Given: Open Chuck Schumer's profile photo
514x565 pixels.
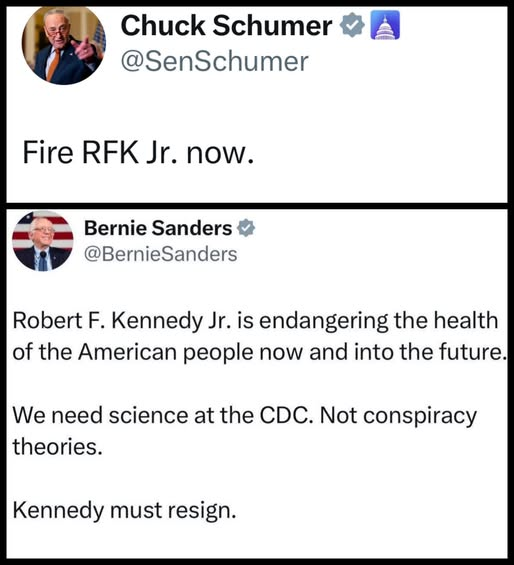Looking at the screenshot, I should tap(64, 45).
